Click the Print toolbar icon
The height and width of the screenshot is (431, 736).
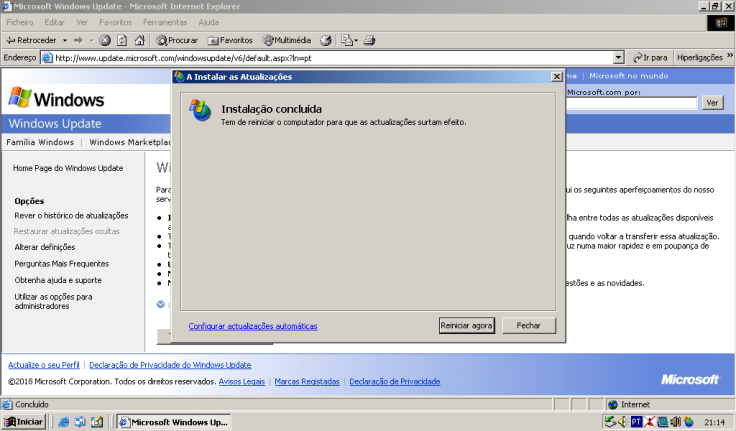[368, 40]
